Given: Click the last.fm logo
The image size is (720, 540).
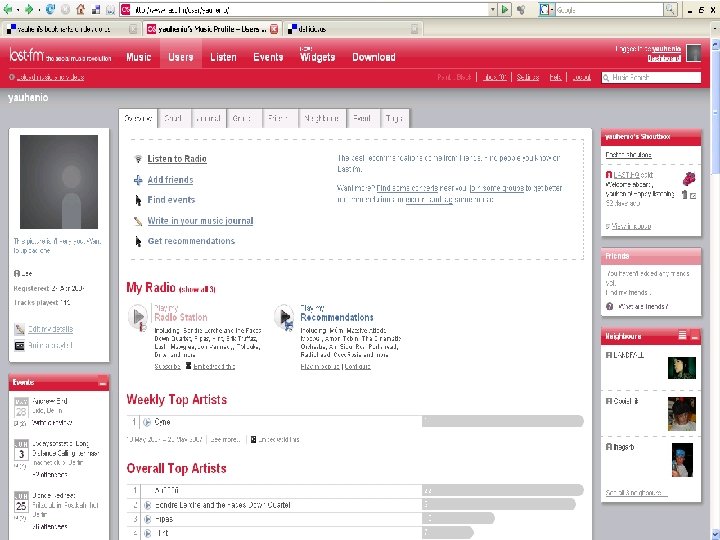Looking at the screenshot, I should (27, 56).
